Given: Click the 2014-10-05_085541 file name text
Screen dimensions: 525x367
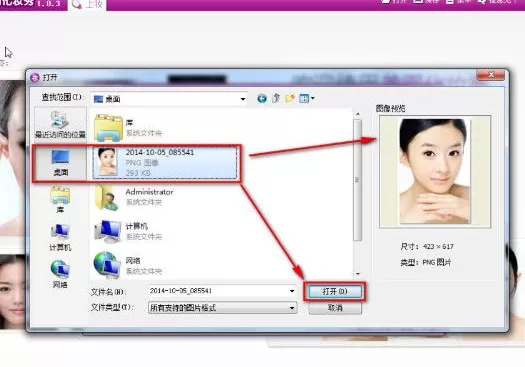Looking at the screenshot, I should pos(160,152).
